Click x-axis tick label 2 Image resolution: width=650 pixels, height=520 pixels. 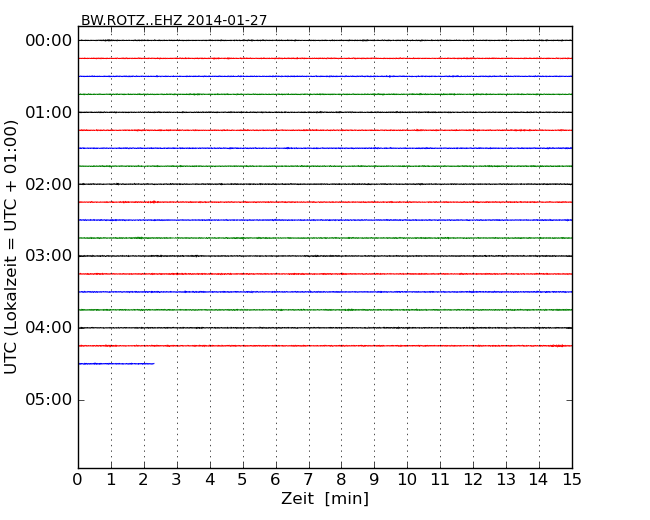click(x=143, y=479)
